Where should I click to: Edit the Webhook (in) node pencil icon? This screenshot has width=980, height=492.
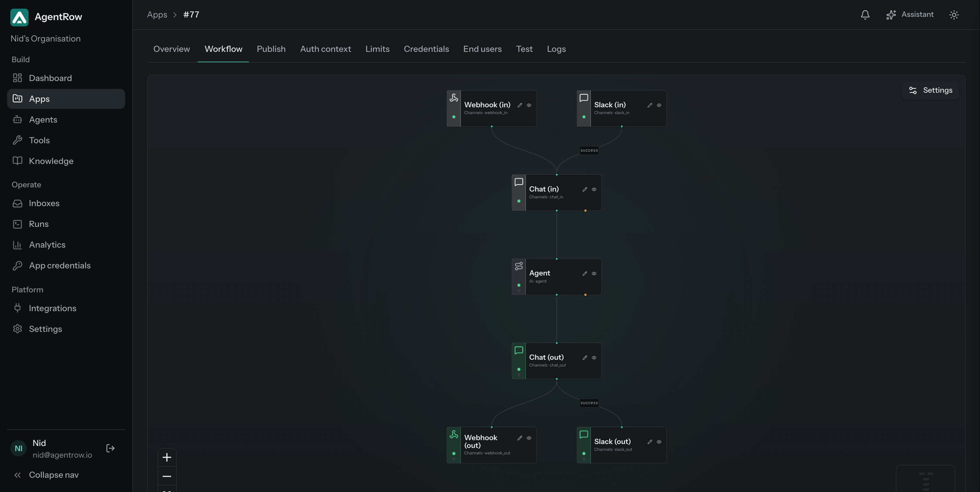pyautogui.click(x=520, y=105)
